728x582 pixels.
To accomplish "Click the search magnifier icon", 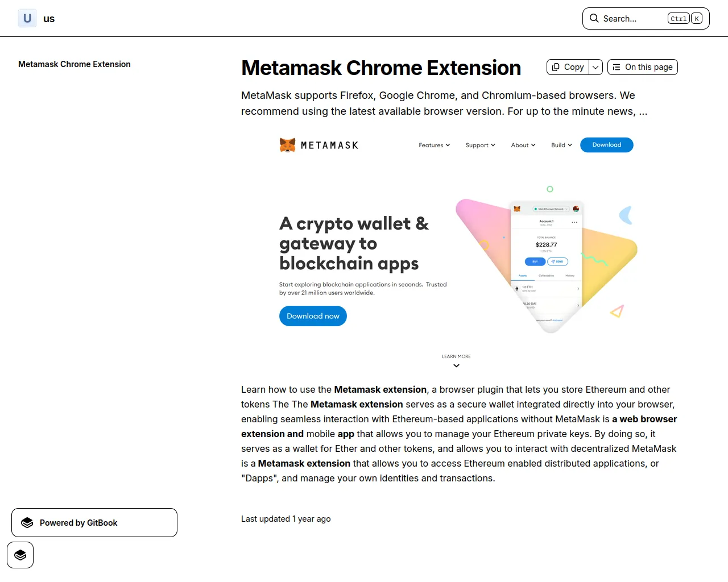I will [594, 18].
